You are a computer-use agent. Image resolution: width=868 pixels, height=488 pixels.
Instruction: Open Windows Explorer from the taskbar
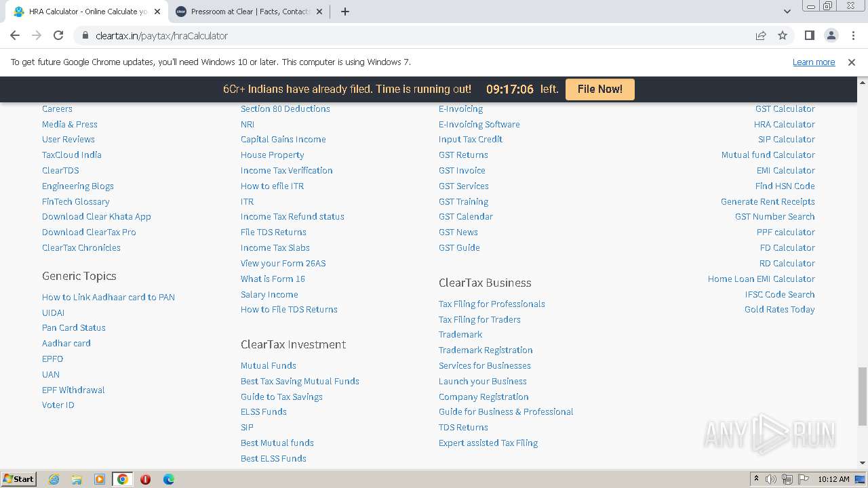(77, 479)
